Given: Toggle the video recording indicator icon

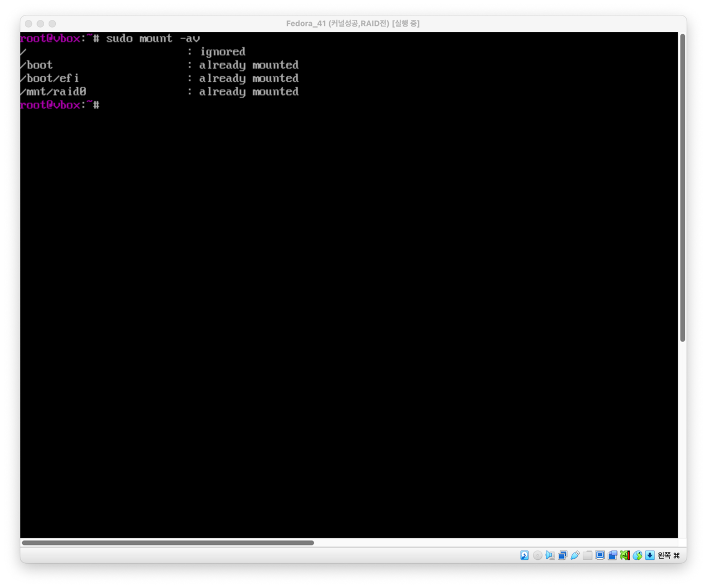Looking at the screenshot, I should [613, 555].
